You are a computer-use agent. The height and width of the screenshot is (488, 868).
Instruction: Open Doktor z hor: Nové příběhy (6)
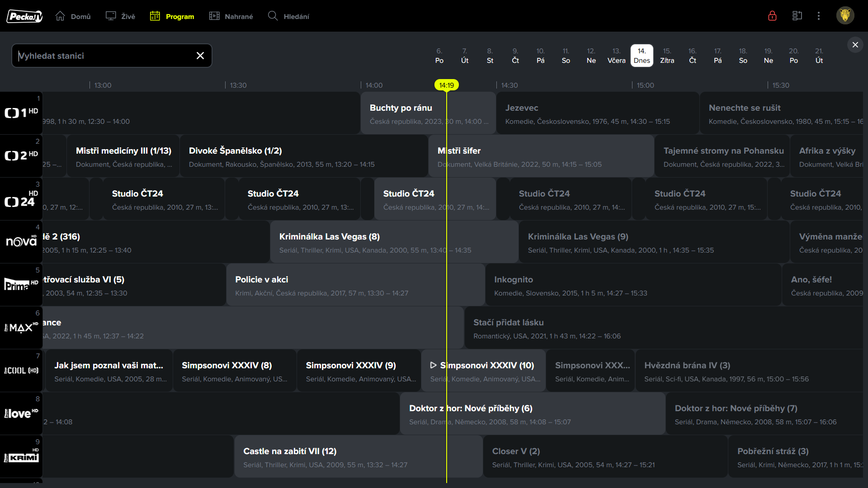coord(533,413)
